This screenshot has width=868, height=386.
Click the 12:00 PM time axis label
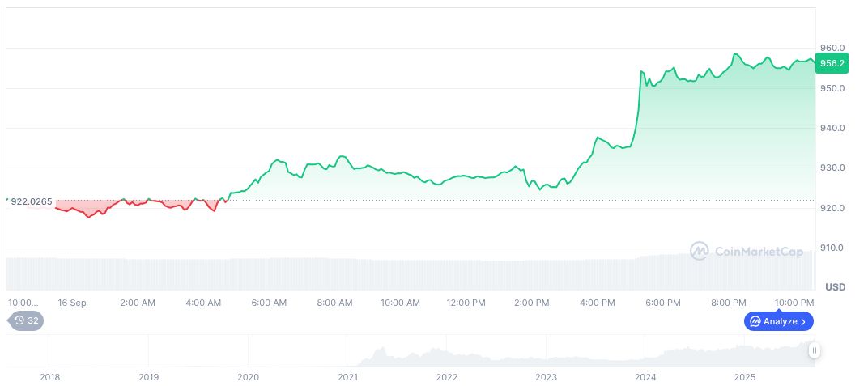(x=466, y=303)
